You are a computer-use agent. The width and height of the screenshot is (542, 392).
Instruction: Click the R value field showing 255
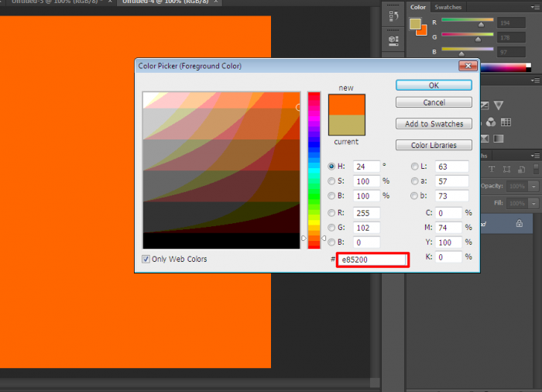tap(366, 213)
